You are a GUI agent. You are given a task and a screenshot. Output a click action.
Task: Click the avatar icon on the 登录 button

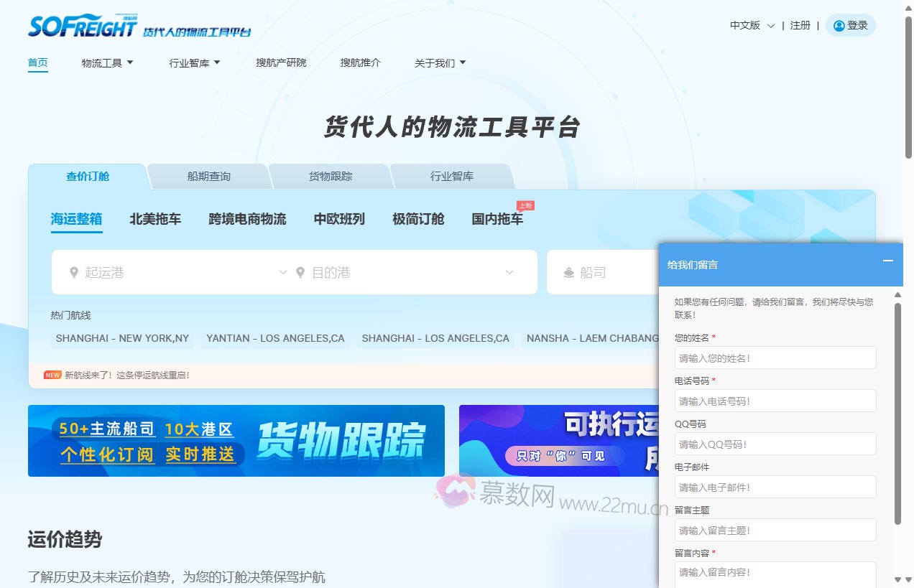tap(839, 25)
